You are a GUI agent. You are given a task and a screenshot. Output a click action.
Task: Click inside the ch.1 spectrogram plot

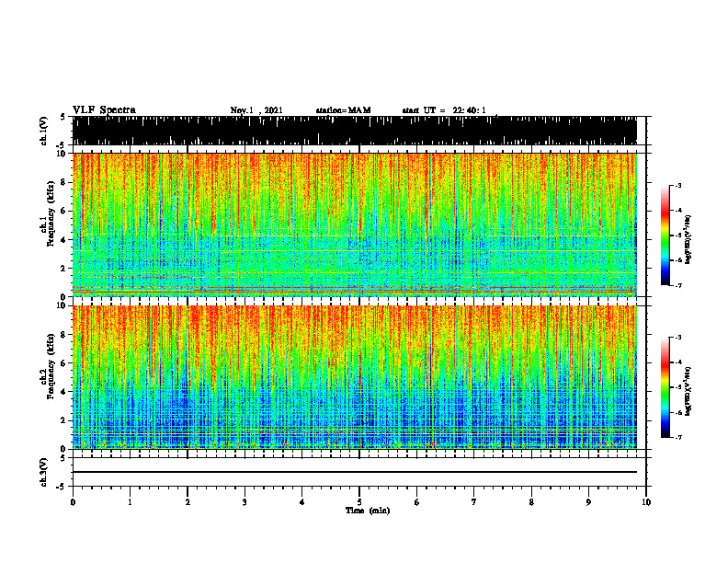[354, 224]
